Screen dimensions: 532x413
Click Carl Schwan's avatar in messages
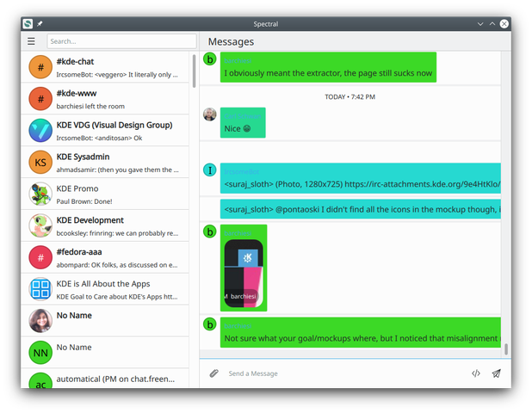[210, 114]
